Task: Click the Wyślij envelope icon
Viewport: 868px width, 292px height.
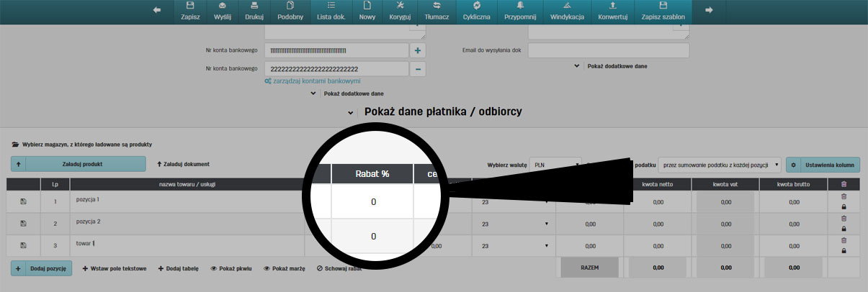Action: click(x=222, y=6)
